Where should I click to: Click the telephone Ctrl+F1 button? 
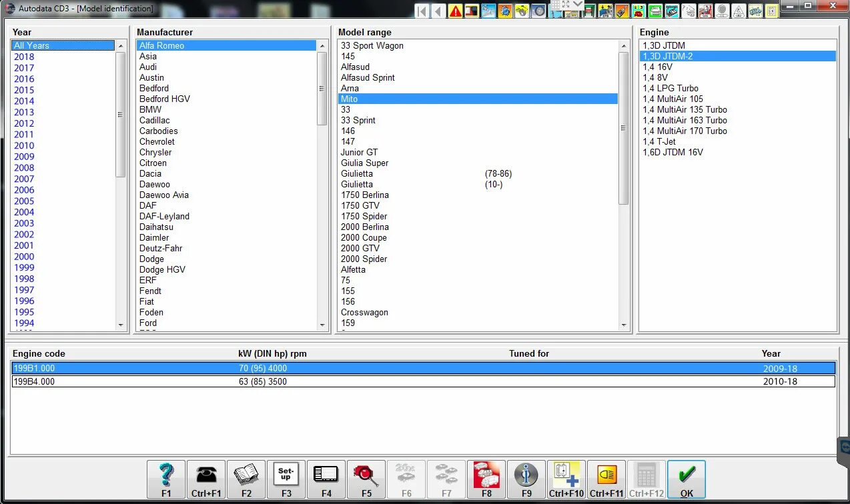206,479
